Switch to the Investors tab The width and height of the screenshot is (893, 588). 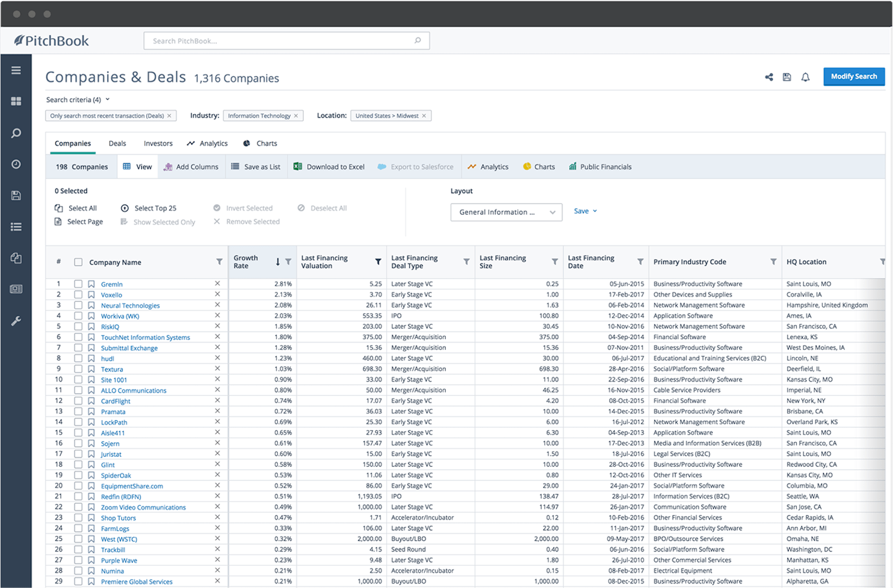coord(158,143)
